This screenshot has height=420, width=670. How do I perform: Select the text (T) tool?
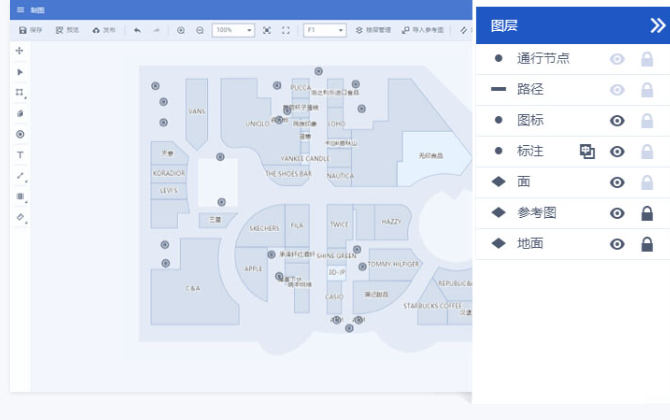coord(20,155)
